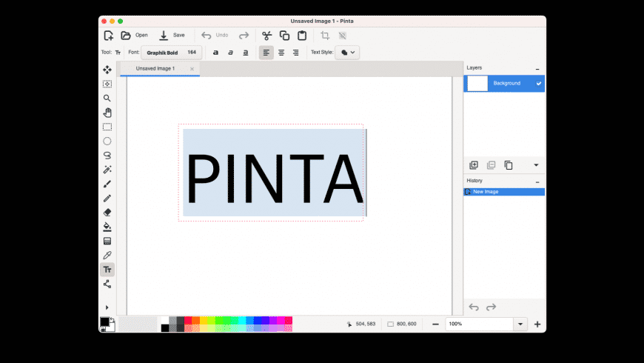Click the Duplicate layer icon
This screenshot has height=363, width=644.
509,165
